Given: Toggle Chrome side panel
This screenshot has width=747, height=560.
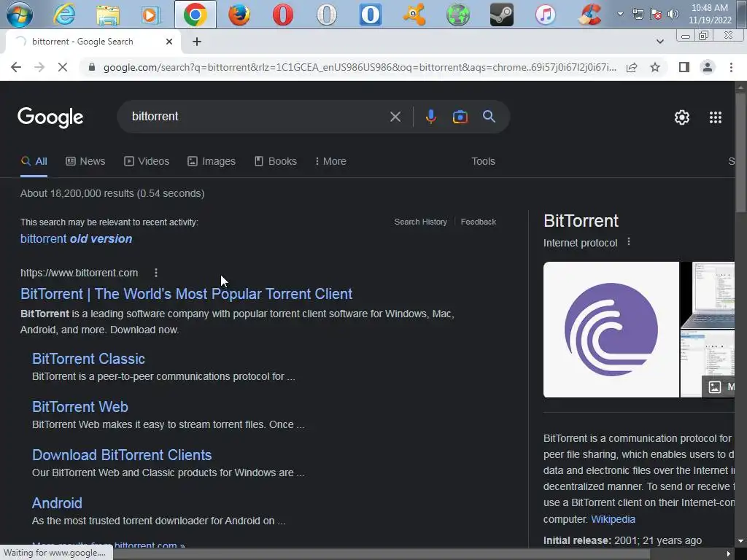Looking at the screenshot, I should pos(684,67).
